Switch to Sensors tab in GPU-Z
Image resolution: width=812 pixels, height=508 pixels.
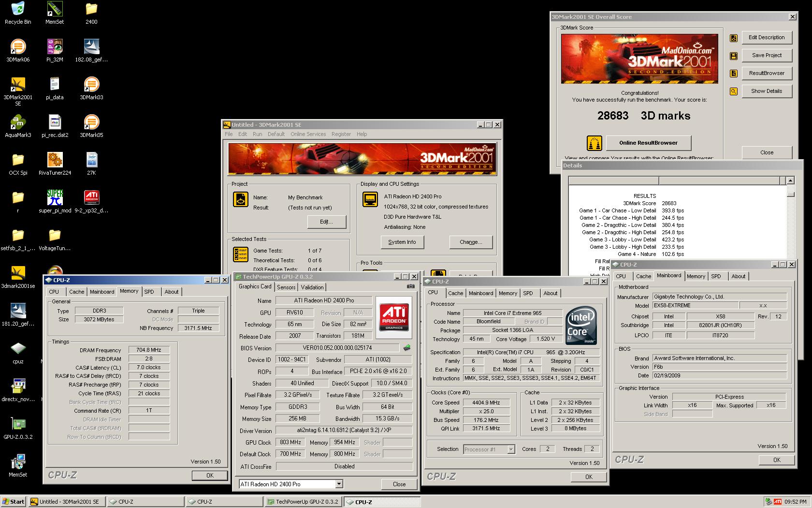coord(286,287)
